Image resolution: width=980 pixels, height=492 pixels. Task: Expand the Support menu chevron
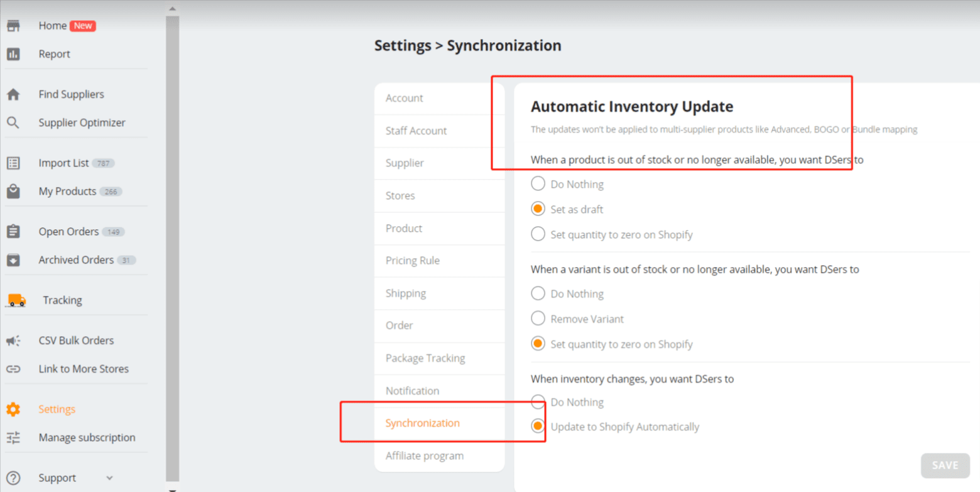pyautogui.click(x=109, y=478)
